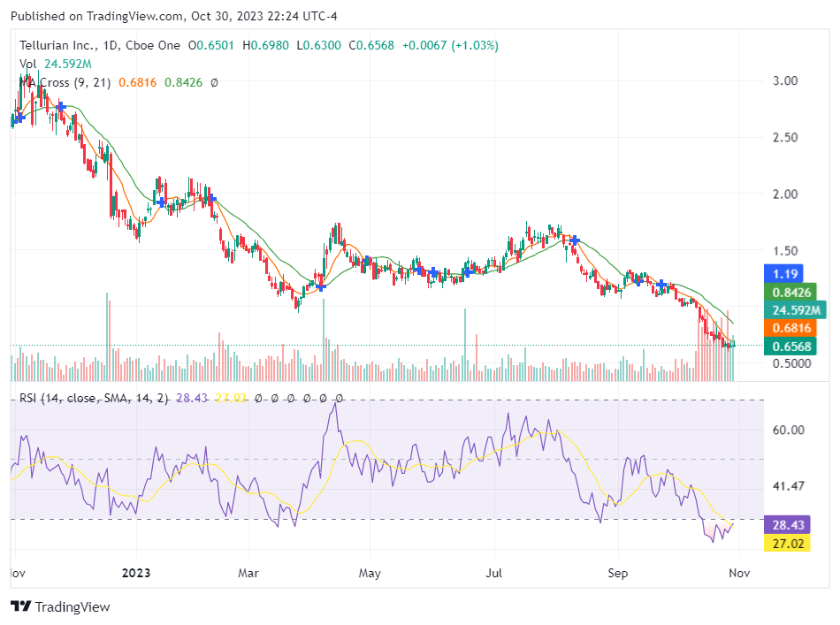Click the MA cross marker at August peak
This screenshot has height=625, width=840.
click(x=575, y=240)
